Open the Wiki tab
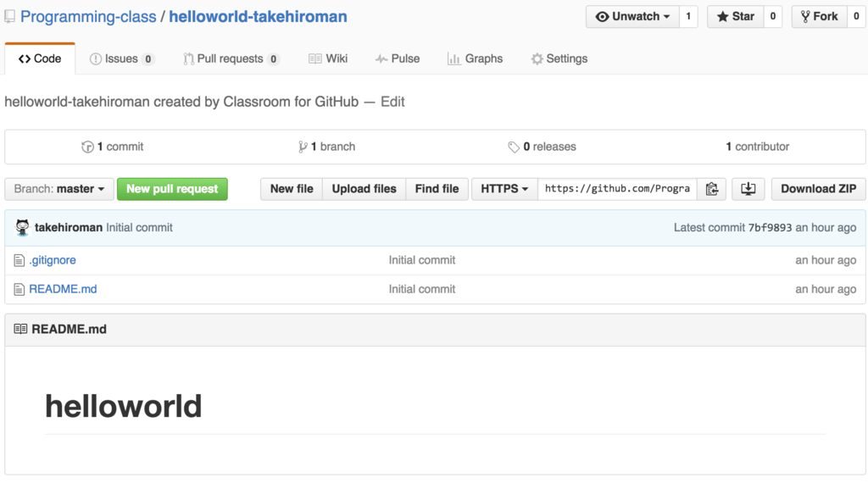Screen dimensions: 868x483 point(328,58)
